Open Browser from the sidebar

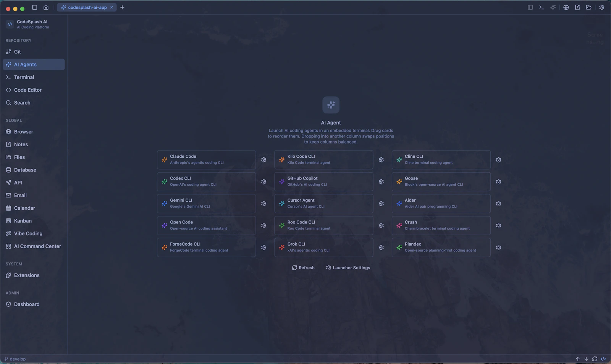34,132
